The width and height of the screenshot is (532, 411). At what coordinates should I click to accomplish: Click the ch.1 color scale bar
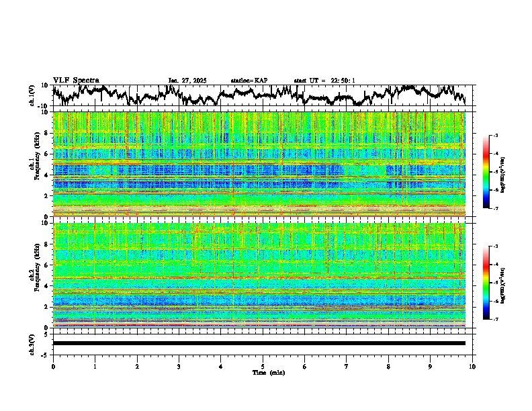click(486, 172)
